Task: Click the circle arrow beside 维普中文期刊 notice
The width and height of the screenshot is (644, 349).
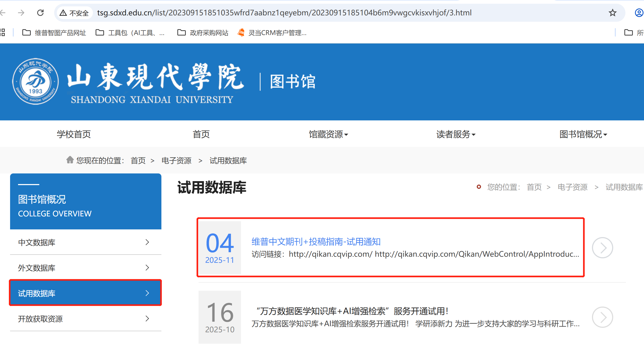Action: click(602, 248)
